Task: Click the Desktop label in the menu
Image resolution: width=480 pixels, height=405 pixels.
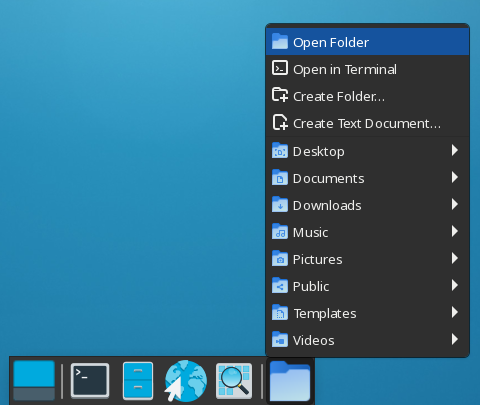Action: point(319,152)
